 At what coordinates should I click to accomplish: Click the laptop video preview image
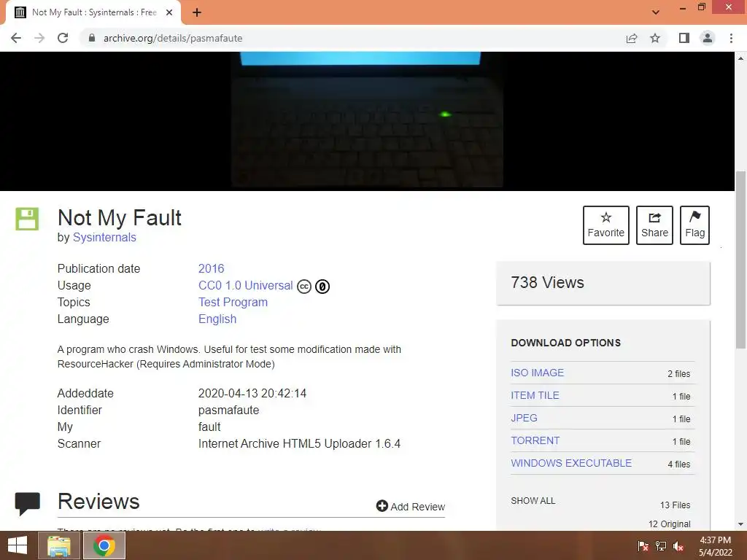pyautogui.click(x=367, y=121)
